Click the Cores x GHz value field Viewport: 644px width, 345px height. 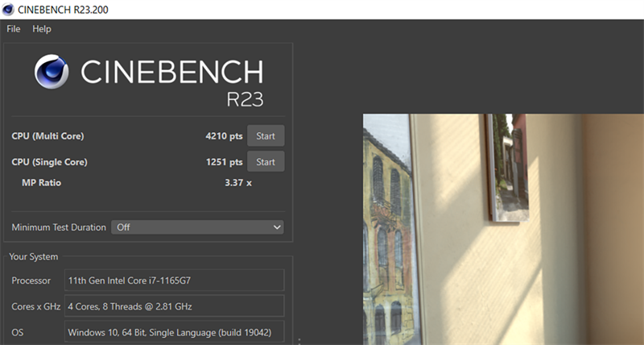[x=174, y=306]
